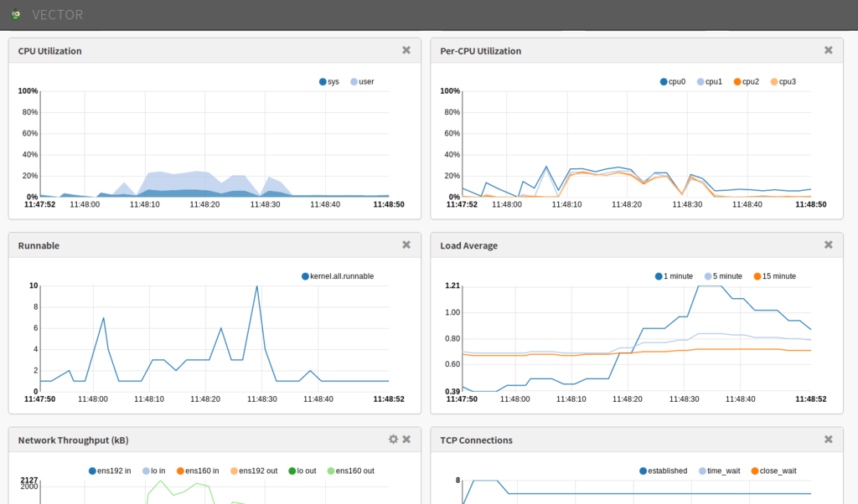The image size is (858, 504).
Task: Close the Load Average widget
Action: (828, 244)
